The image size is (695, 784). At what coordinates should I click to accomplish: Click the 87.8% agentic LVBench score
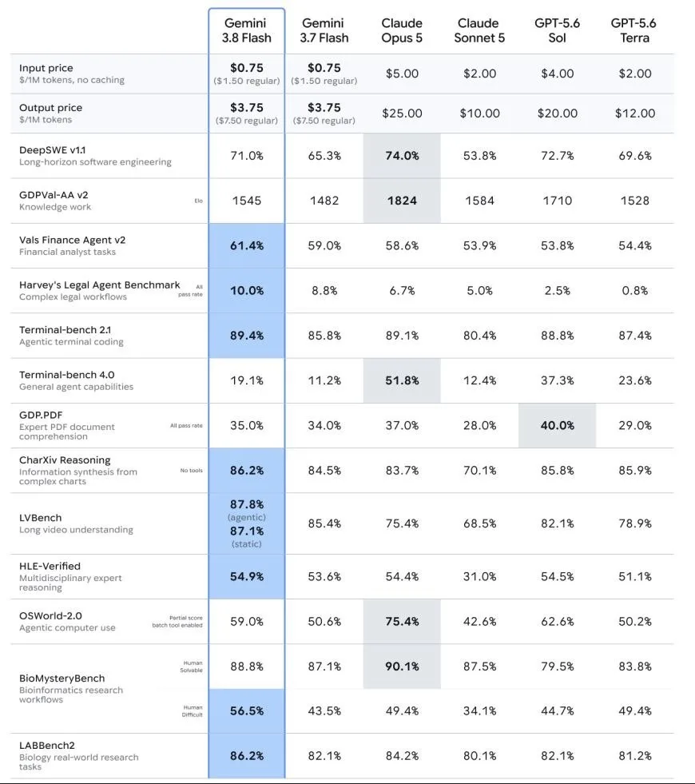pos(247,504)
